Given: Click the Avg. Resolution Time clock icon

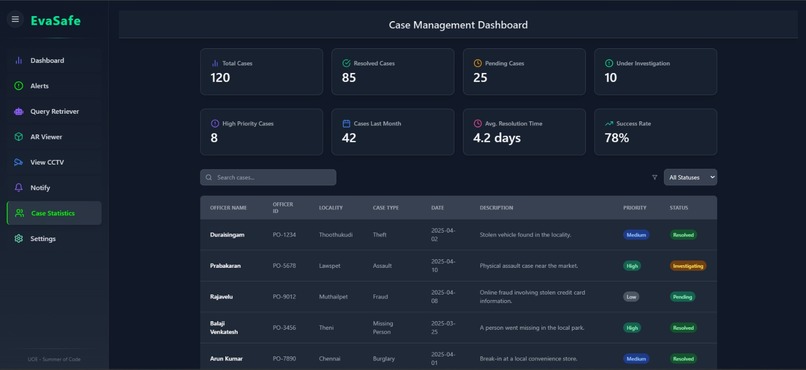Looking at the screenshot, I should pyautogui.click(x=478, y=123).
